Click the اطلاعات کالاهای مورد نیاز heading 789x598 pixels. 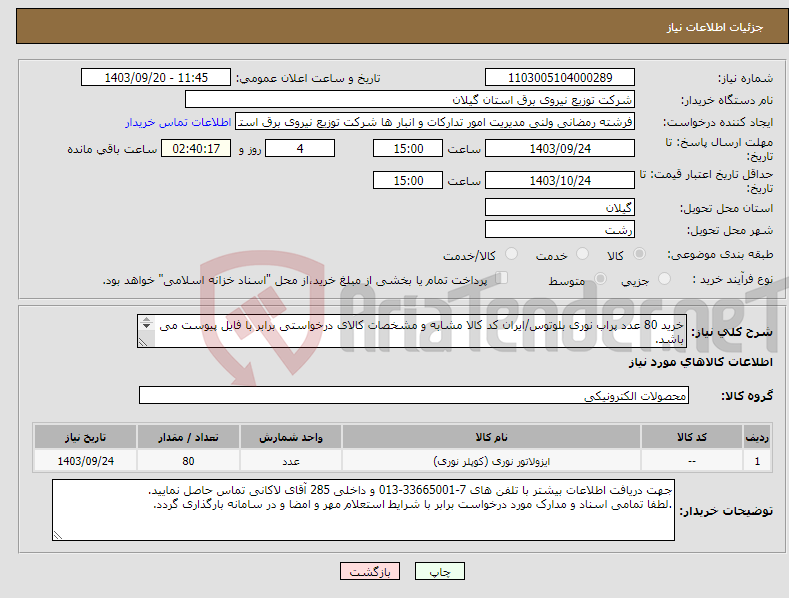700,362
